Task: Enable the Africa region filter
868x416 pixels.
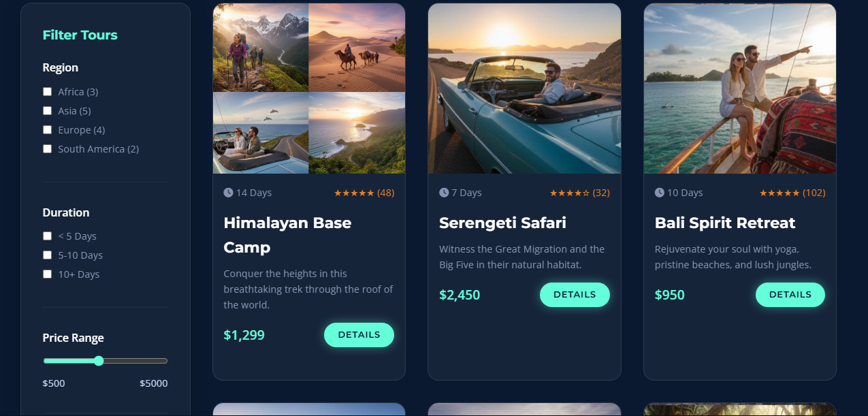Action: (48, 91)
